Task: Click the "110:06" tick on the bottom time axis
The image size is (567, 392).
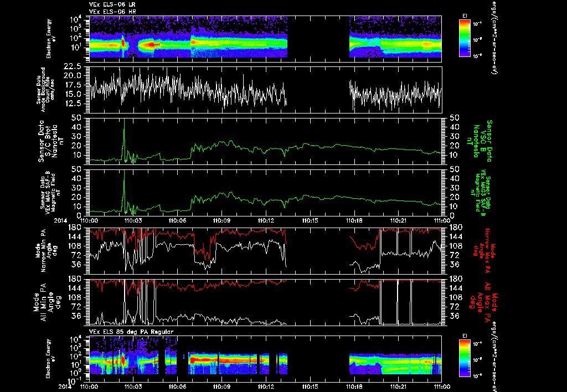Action: (x=177, y=386)
